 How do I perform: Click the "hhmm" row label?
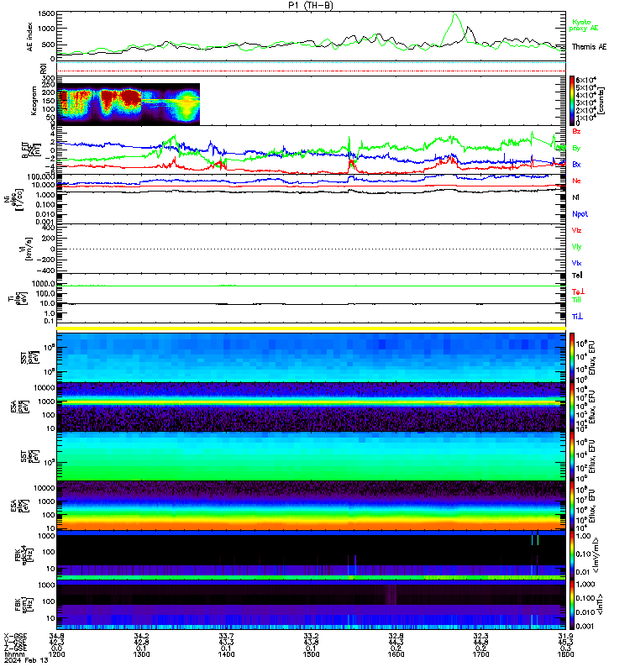point(14,654)
